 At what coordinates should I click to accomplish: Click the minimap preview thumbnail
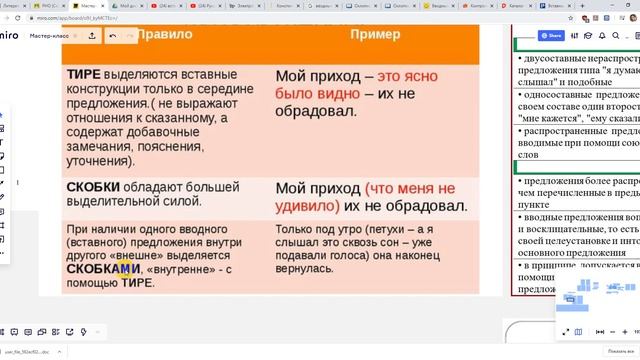click(597, 295)
